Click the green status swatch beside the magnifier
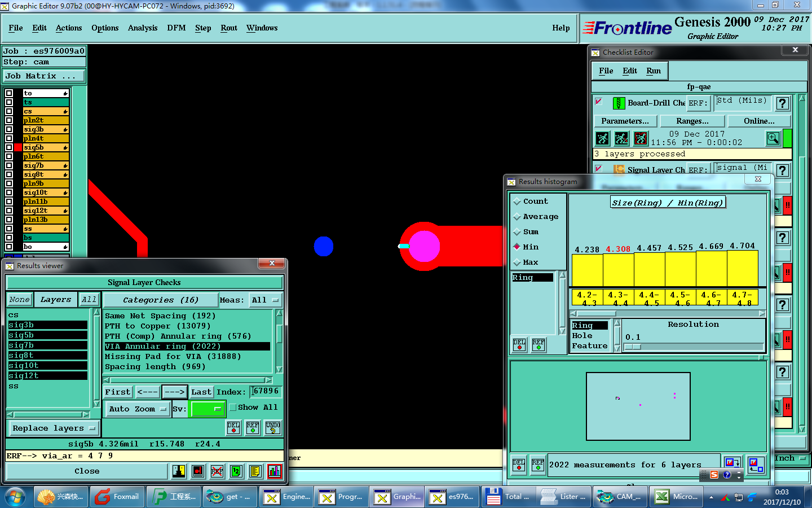 click(x=787, y=138)
